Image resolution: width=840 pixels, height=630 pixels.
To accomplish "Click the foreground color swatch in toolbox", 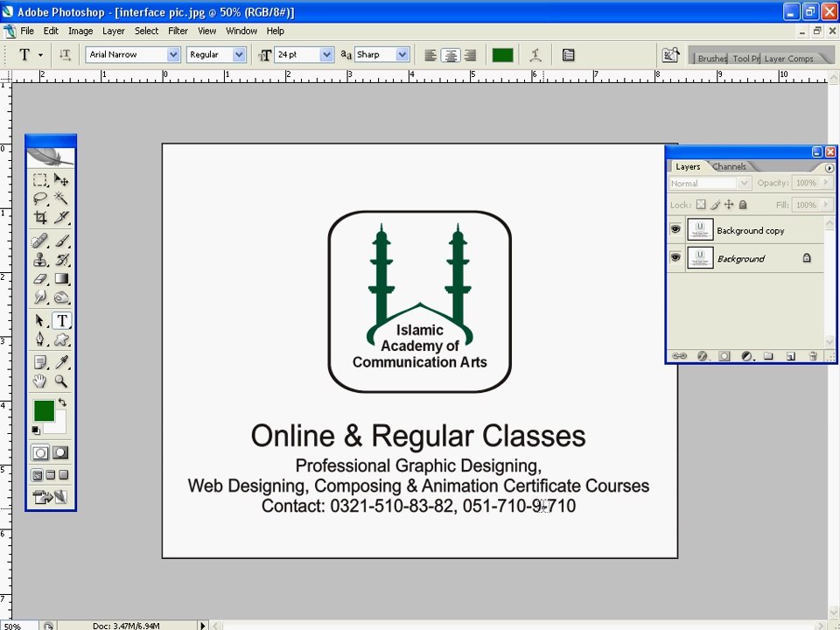I will click(44, 411).
